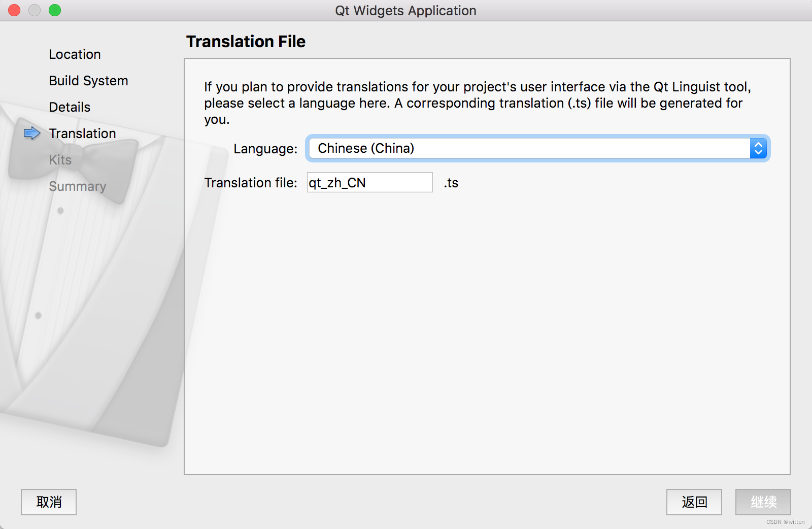
Task: Jump to the Details wizard step
Action: coord(70,107)
